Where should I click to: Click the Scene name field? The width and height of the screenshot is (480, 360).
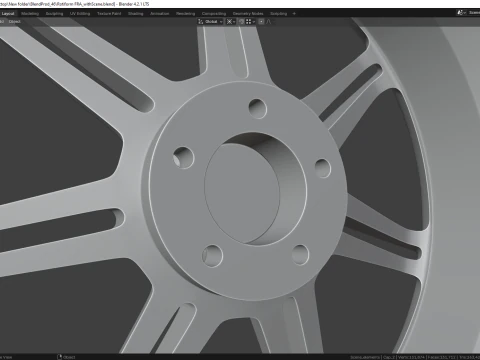point(474,13)
